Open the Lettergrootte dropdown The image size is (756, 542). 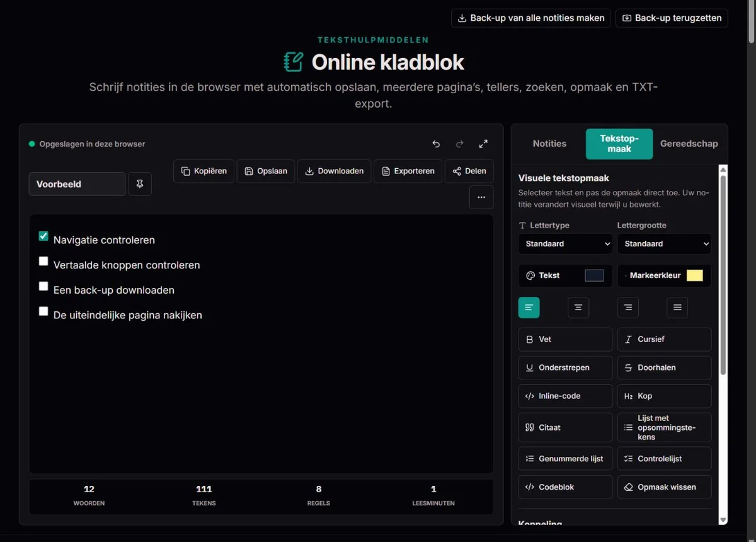coord(664,244)
